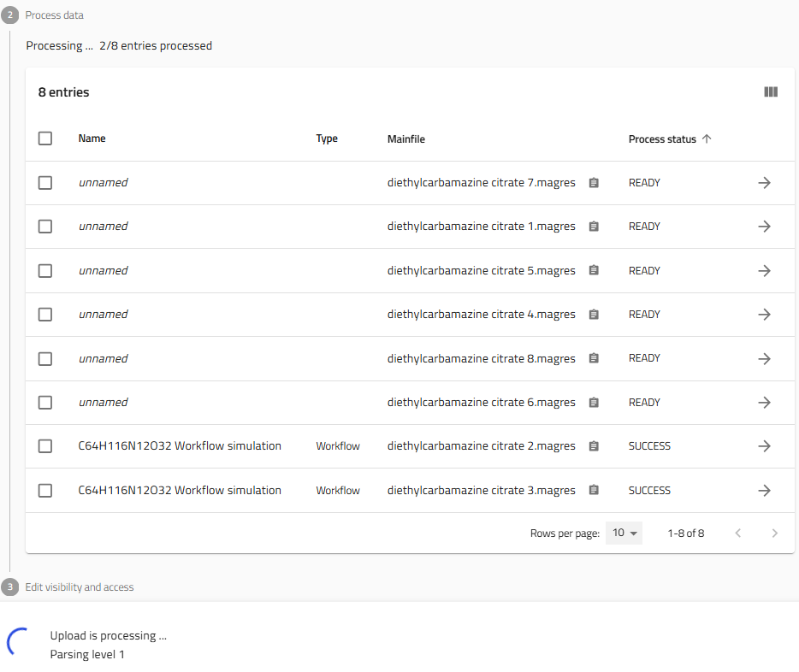
Task: Check the box for citrate 6.magres entry
Action: click(45, 402)
